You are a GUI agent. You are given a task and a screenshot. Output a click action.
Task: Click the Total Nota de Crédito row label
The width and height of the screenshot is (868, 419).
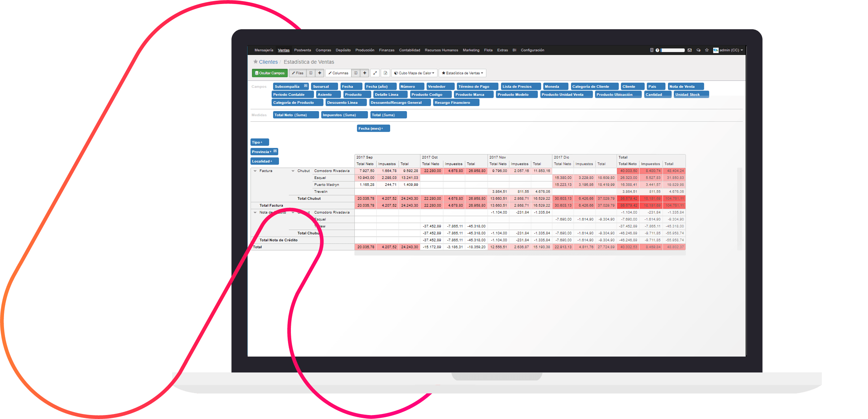pos(279,240)
